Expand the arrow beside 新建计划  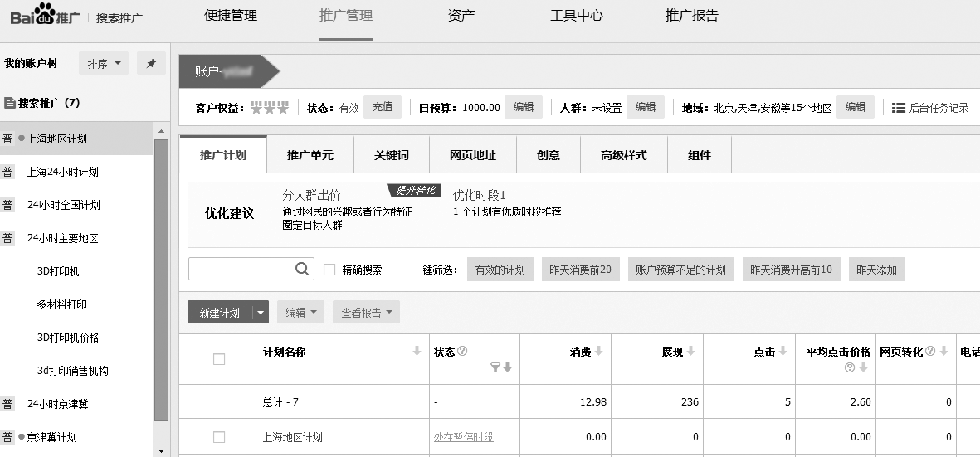coord(261,313)
